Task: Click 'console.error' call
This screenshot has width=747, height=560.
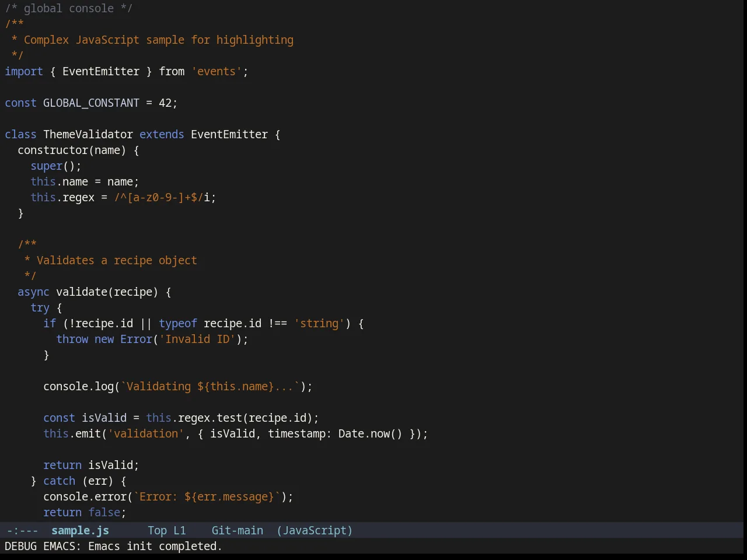Action: (85, 496)
